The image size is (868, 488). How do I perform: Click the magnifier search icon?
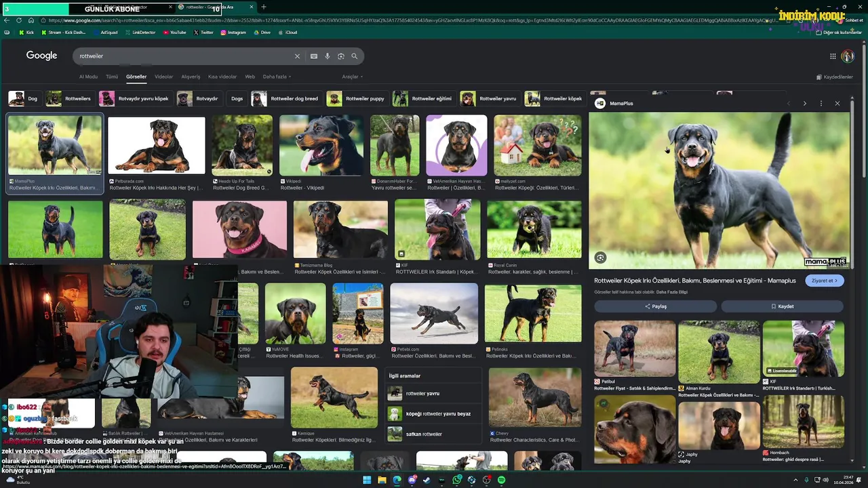[354, 56]
